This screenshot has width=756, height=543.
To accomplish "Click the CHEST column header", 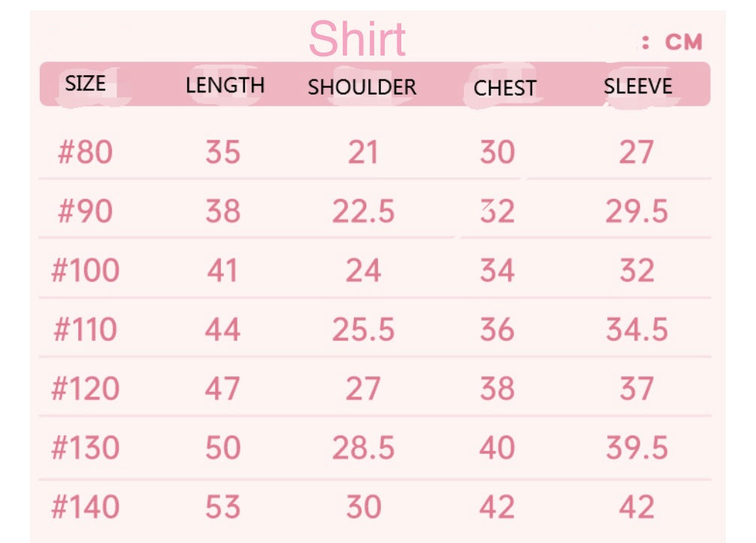I will tap(504, 89).
